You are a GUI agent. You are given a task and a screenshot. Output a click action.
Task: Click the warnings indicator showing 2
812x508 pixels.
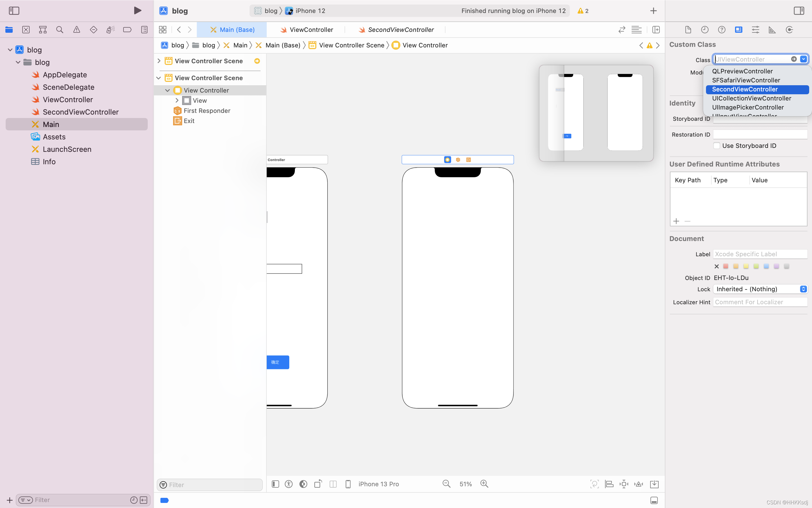click(583, 11)
